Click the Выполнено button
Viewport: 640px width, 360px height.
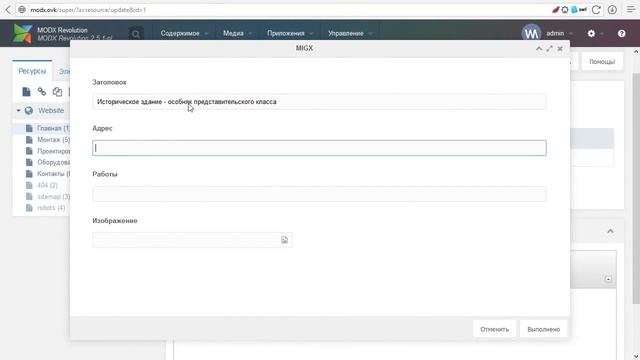click(x=544, y=329)
